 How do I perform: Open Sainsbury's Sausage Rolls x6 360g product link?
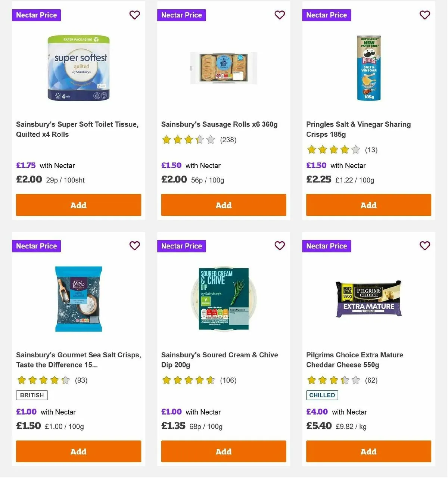click(x=219, y=124)
